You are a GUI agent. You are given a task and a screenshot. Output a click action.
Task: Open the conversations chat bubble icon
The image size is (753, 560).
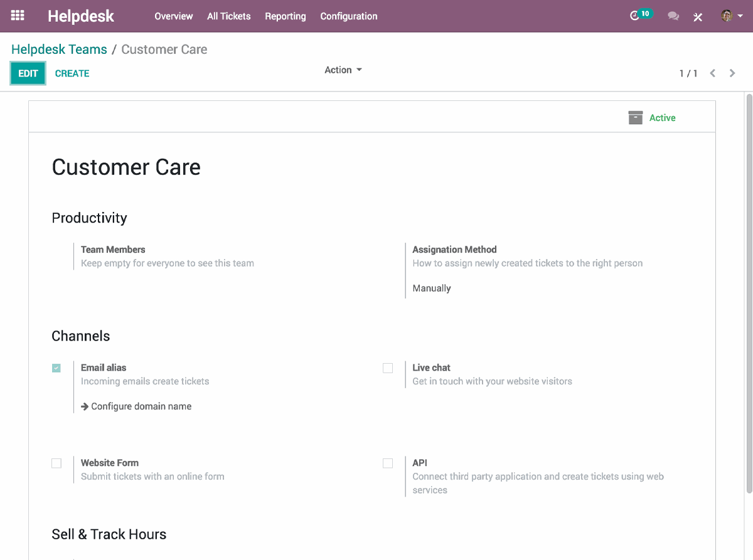tap(673, 16)
